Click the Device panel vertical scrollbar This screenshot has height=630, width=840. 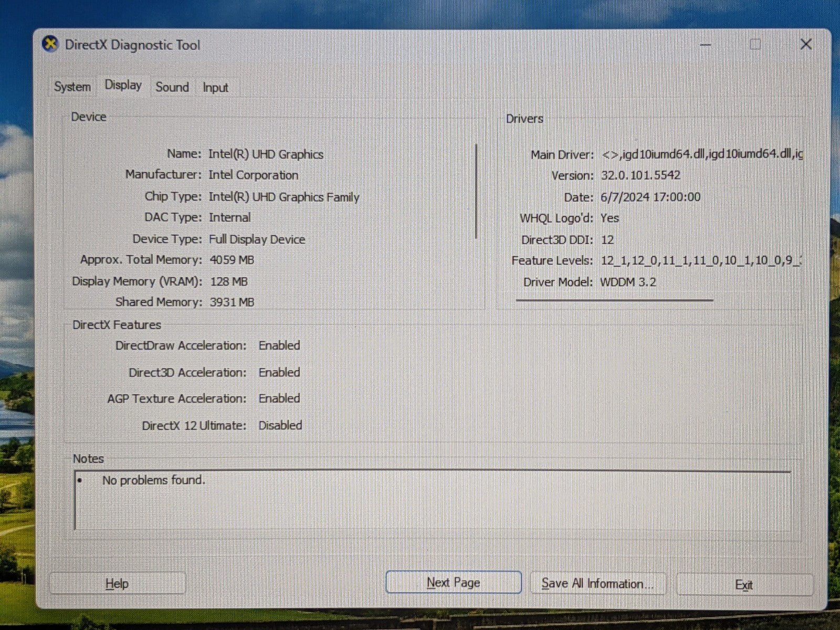tap(476, 192)
